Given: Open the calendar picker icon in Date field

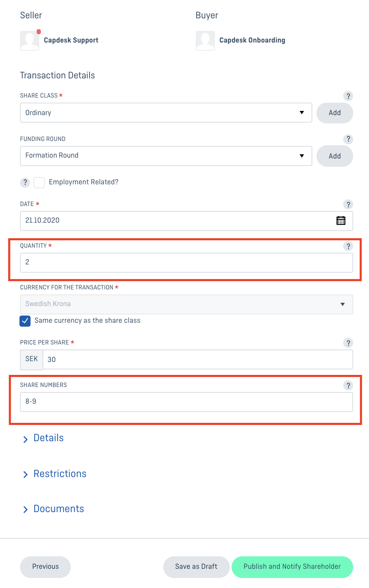Looking at the screenshot, I should coord(341,221).
